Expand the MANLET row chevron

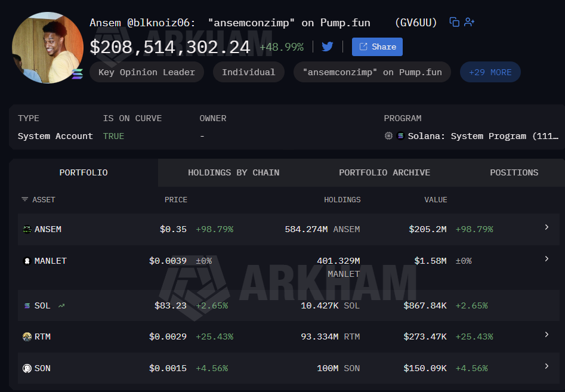click(x=547, y=259)
